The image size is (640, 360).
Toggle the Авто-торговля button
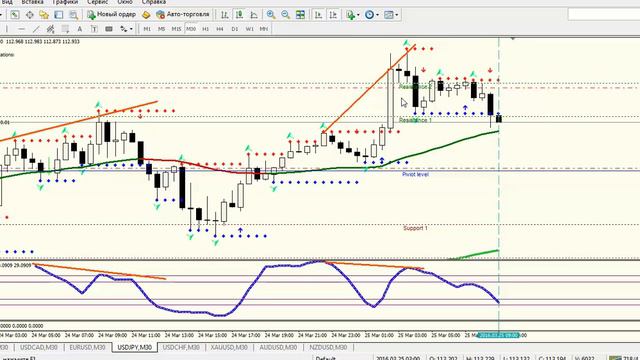(x=183, y=15)
